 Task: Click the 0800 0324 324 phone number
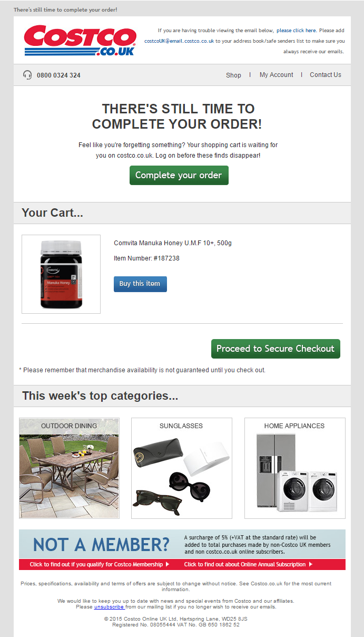pyautogui.click(x=58, y=75)
